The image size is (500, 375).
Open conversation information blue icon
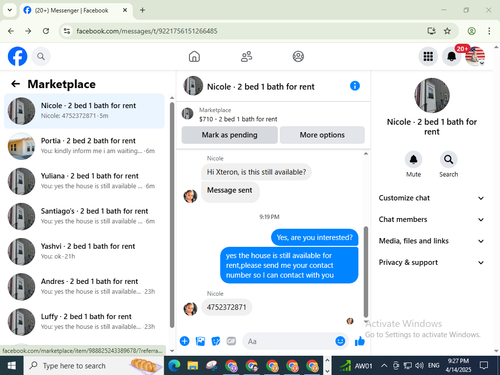point(355,86)
